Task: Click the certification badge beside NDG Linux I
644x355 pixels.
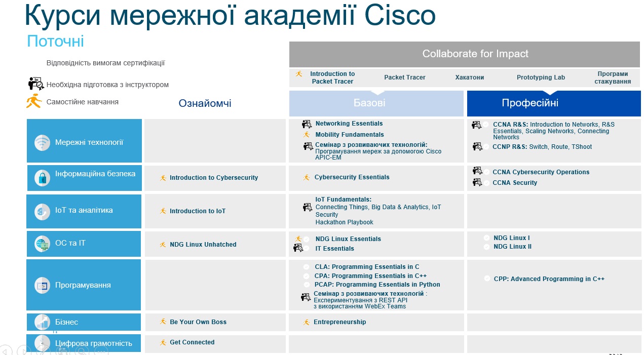Action: [487, 238]
